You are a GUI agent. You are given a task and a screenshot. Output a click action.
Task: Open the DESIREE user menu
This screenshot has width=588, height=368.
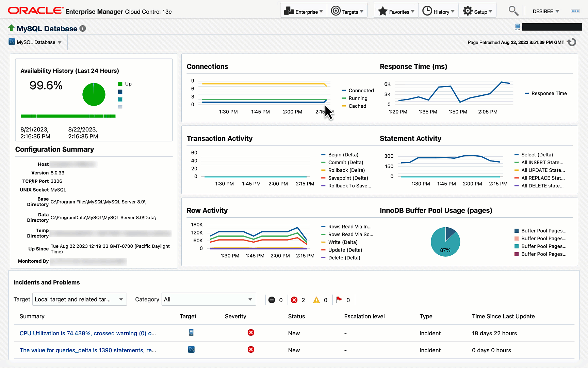tap(545, 11)
